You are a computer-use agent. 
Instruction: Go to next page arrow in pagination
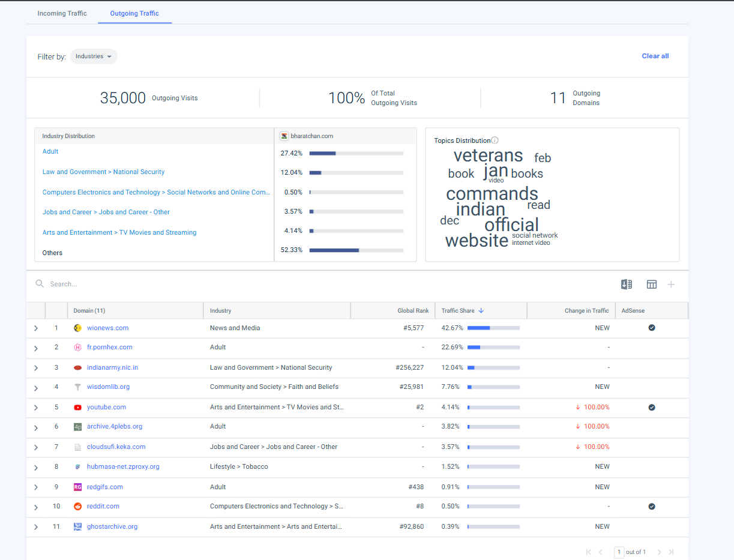click(659, 552)
